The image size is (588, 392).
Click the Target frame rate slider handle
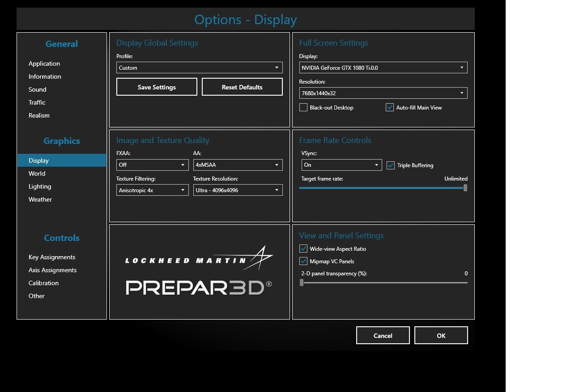point(465,188)
